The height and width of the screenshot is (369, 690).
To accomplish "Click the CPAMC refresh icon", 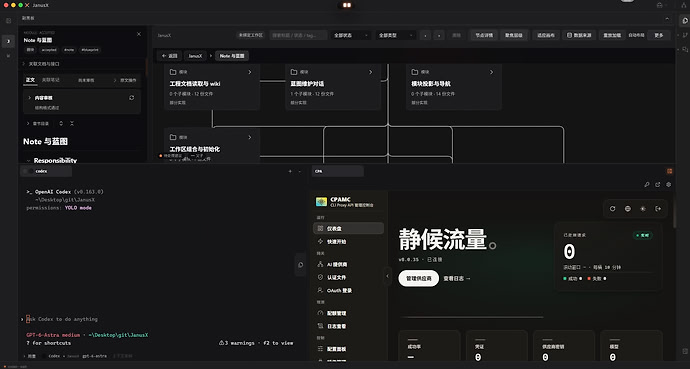I will [x=613, y=208].
